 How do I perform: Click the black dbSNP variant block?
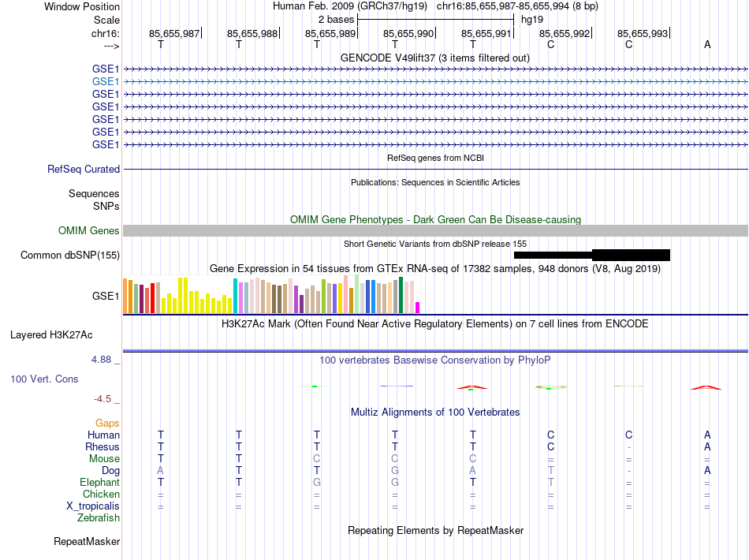(x=592, y=255)
